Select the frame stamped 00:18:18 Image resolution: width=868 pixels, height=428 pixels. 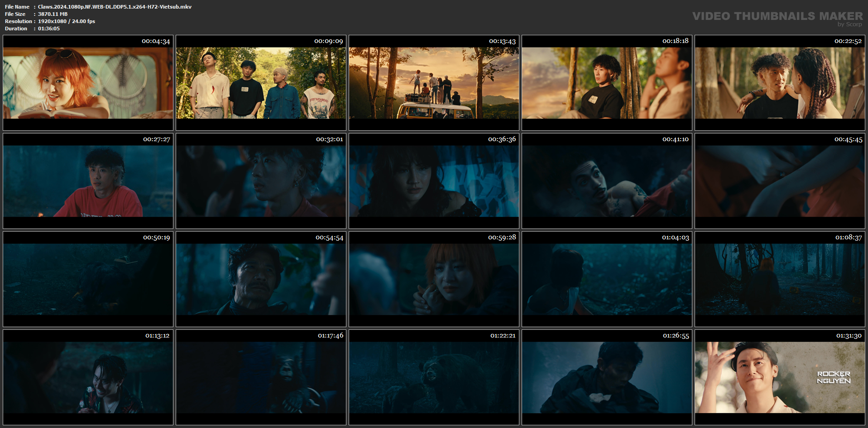coord(607,83)
